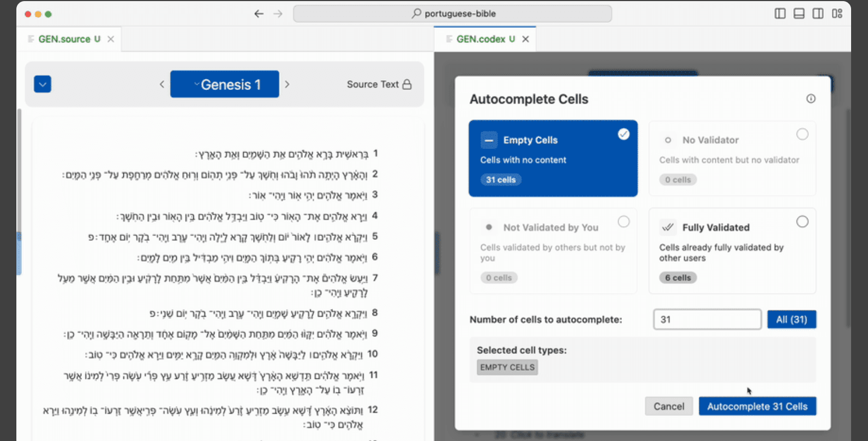
Task: Go forward with the right arrow
Action: (x=278, y=14)
